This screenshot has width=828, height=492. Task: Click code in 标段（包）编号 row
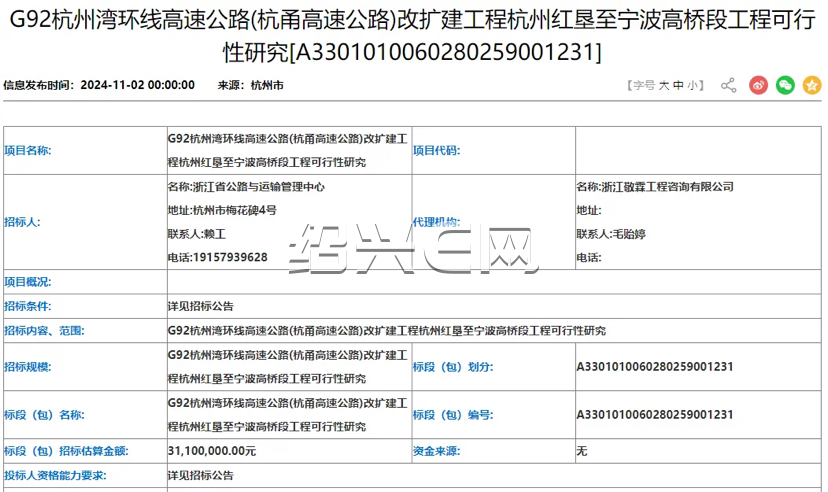click(x=655, y=415)
